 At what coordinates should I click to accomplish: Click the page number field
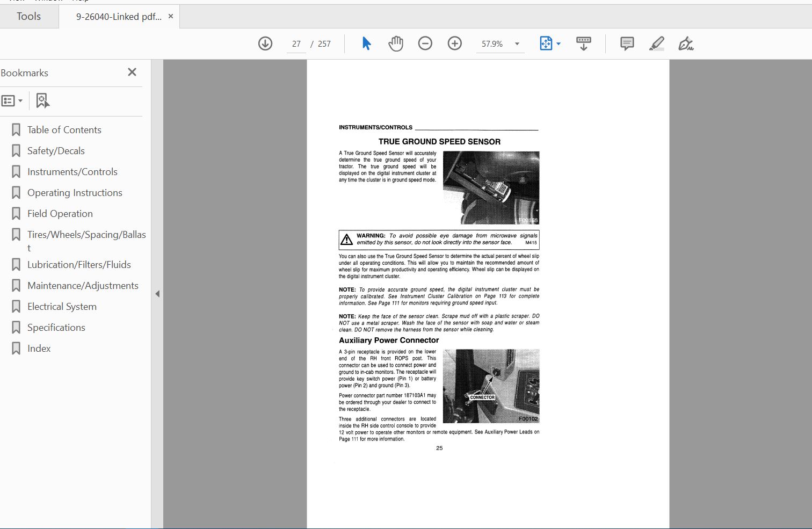click(296, 44)
